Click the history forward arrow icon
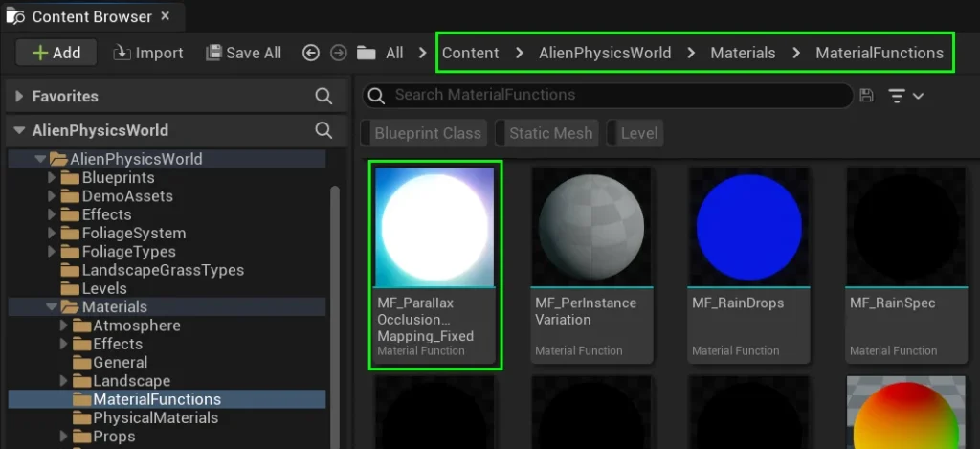The height and width of the screenshot is (449, 980). (338, 53)
